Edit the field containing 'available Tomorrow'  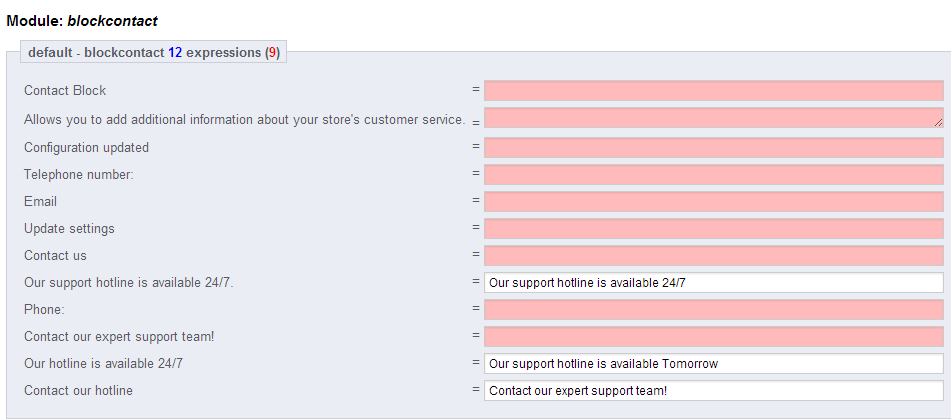point(713,364)
